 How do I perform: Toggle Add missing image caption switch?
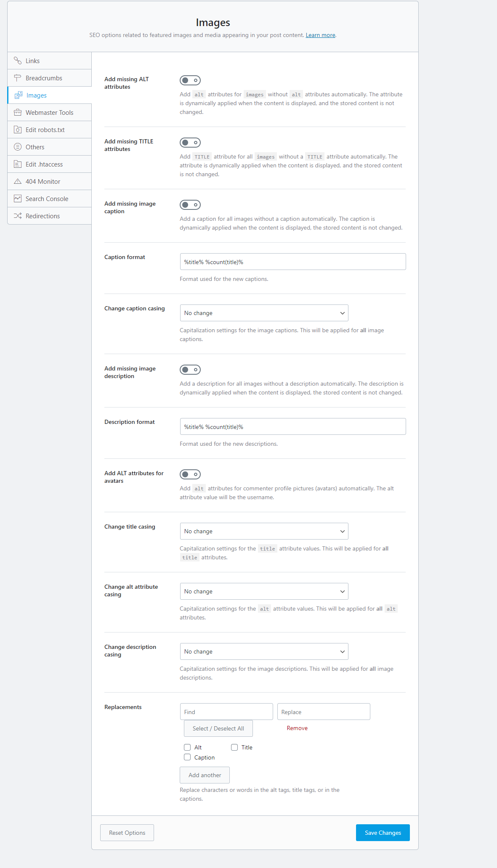tap(190, 205)
